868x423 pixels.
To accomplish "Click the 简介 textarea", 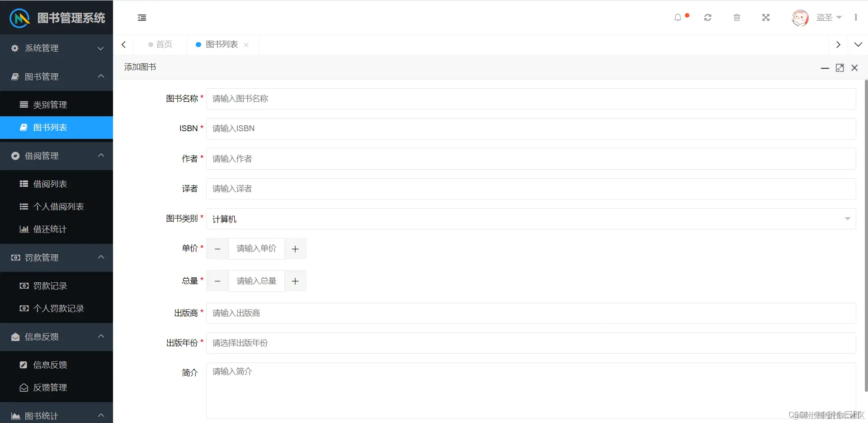I will [x=531, y=390].
